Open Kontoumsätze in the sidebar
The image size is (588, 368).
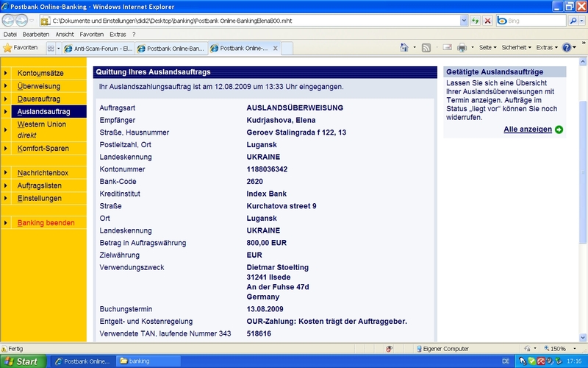coord(40,74)
